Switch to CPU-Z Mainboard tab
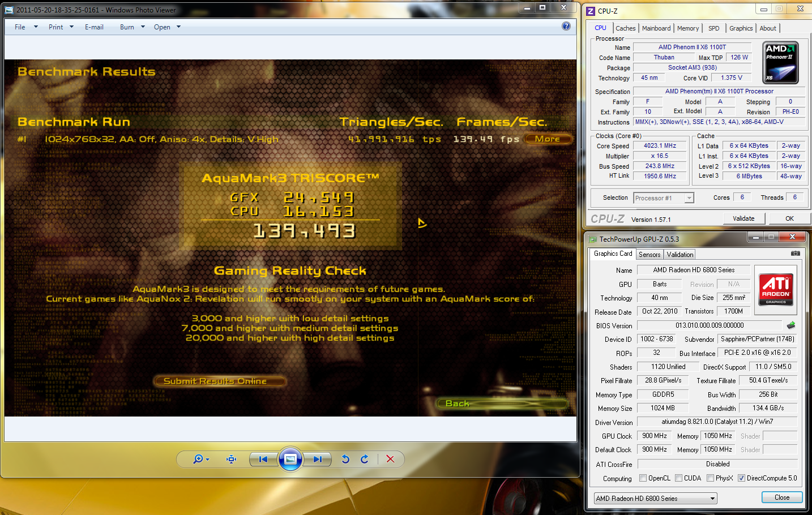Screen dimensions: 812x515 [656, 28]
